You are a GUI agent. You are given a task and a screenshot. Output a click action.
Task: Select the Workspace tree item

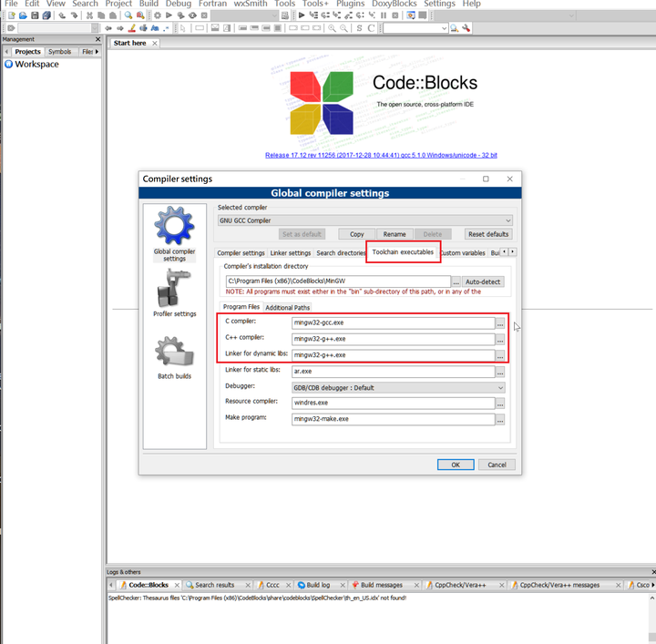coord(32,64)
